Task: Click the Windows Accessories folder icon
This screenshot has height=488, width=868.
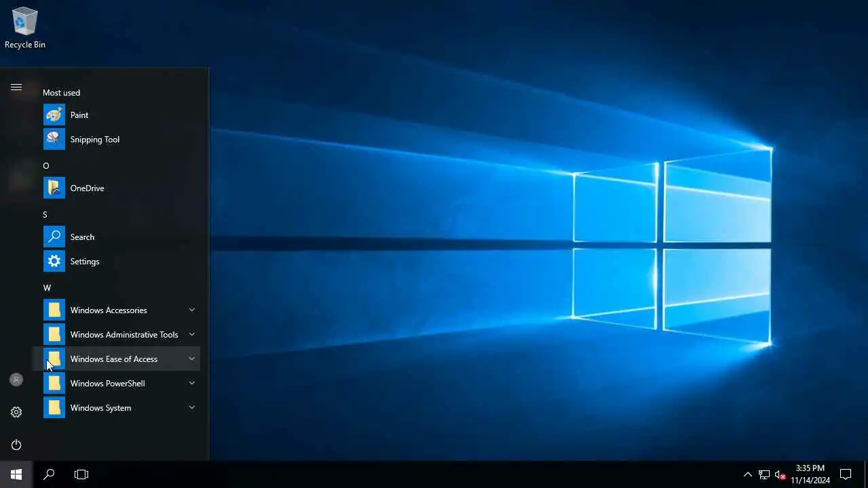Action: 54,310
